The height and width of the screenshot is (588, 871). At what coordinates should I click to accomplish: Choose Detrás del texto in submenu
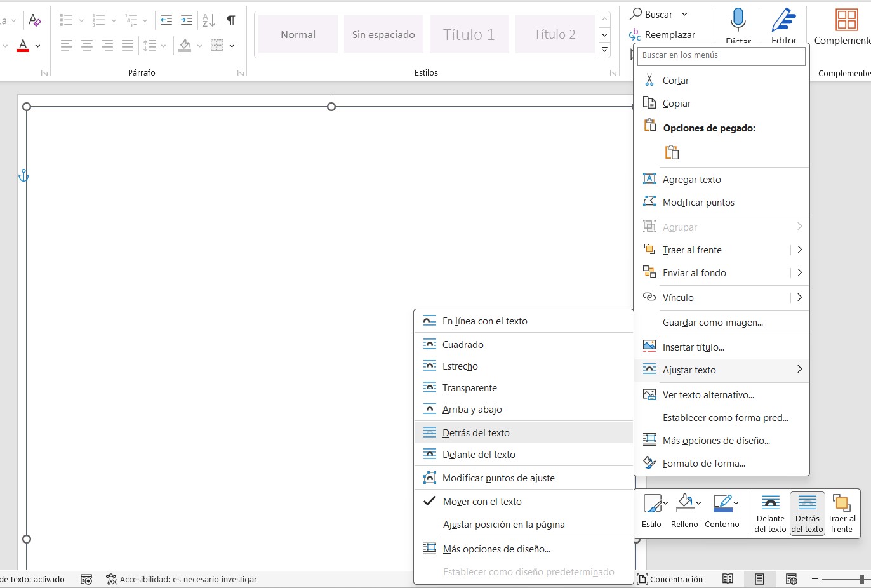click(x=524, y=433)
